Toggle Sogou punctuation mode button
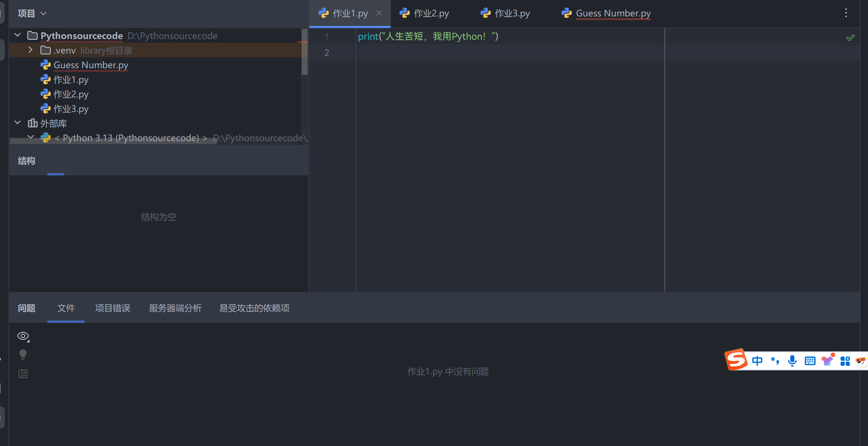The width and height of the screenshot is (868, 446). (x=775, y=361)
